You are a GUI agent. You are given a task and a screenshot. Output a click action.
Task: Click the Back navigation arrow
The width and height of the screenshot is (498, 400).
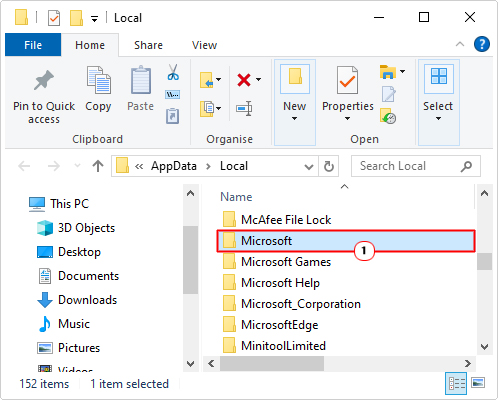tap(24, 166)
